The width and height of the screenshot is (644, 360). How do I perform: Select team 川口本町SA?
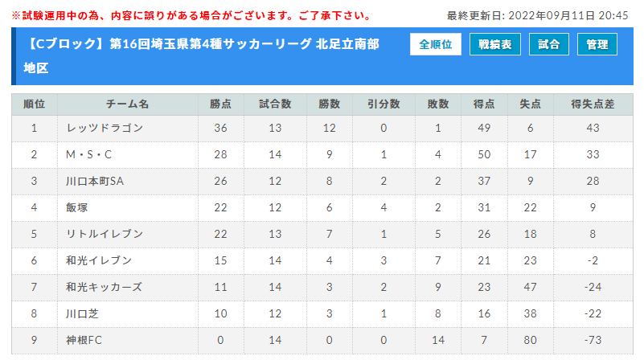95,181
